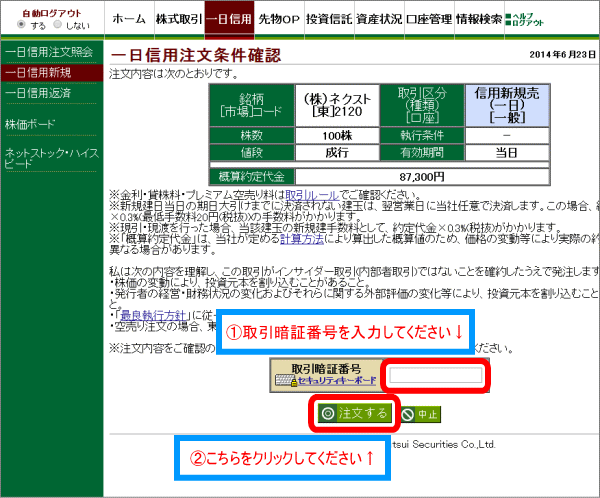Select auto logout 'しない' radio button

[x=57, y=24]
